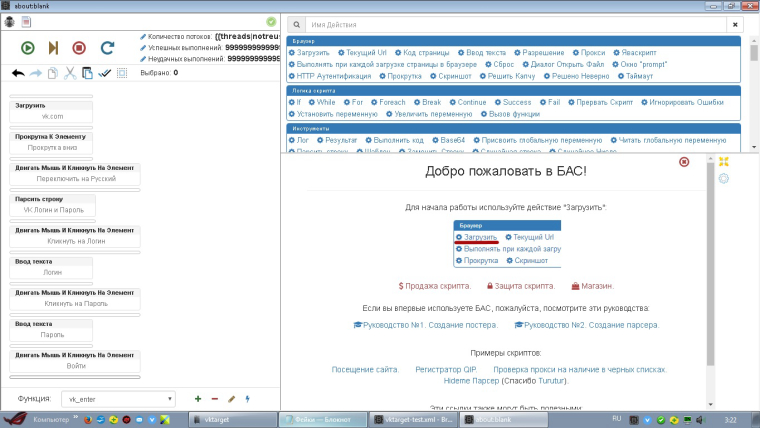Click the black Undo arrow icon
This screenshot has width=760, height=428.
click(17, 73)
